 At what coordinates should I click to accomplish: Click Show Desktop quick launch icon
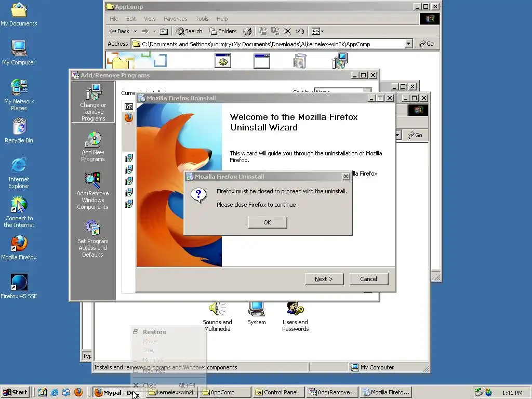click(x=43, y=393)
